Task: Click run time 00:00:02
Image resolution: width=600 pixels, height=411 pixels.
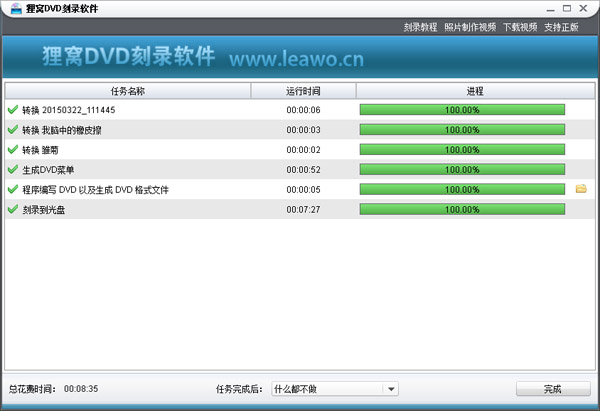Action: coord(303,150)
